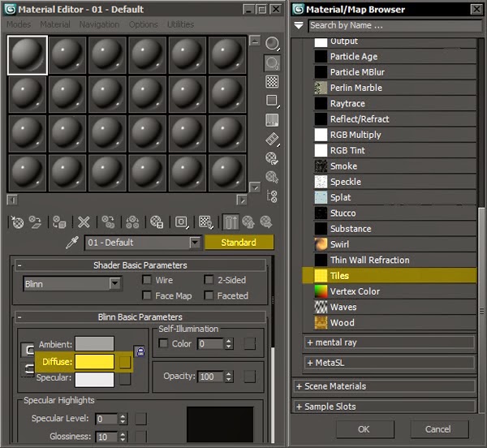
Task: Toggle the checkered Background icon
Action: tap(272, 82)
